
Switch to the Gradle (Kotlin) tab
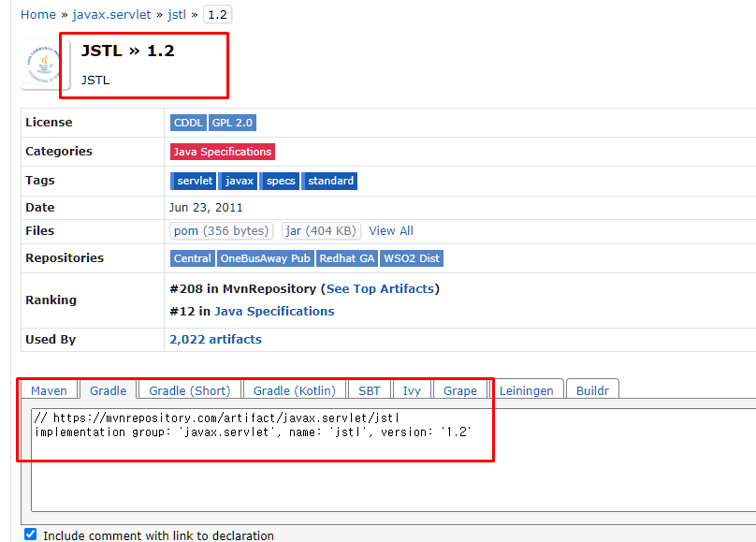click(x=295, y=390)
